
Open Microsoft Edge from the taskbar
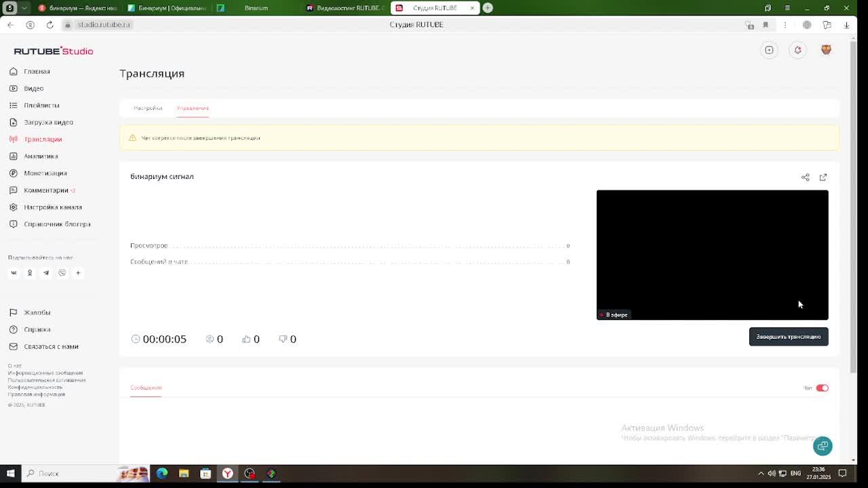pyautogui.click(x=162, y=473)
